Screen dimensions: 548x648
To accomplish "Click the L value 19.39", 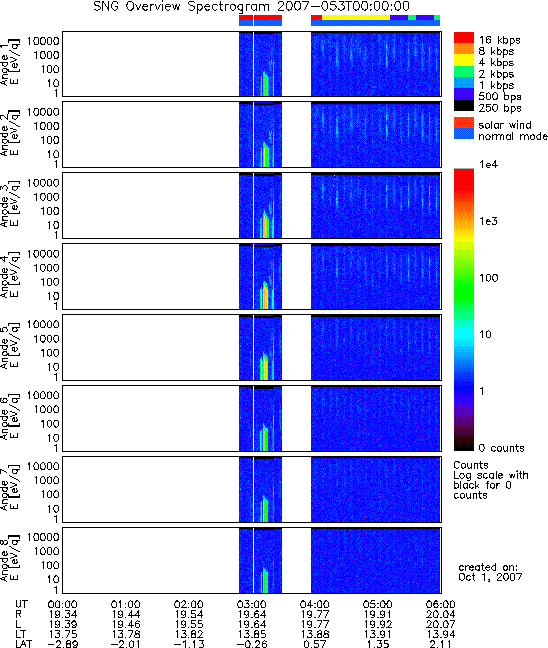I will [62, 624].
